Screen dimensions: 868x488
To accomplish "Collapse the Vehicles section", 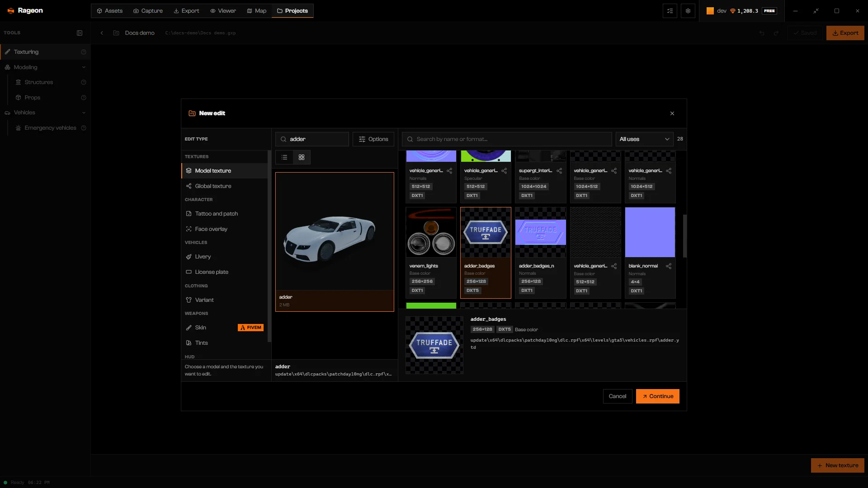I will (x=84, y=113).
